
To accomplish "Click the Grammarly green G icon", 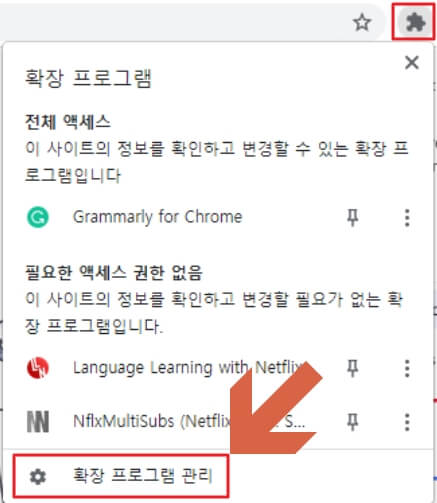I will (38, 217).
